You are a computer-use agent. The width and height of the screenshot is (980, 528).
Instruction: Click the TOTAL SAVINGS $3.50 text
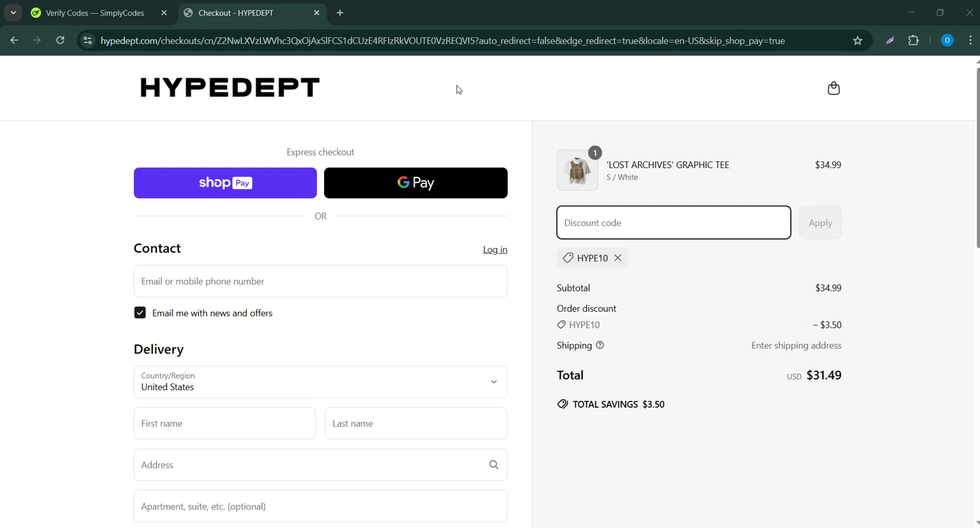click(x=618, y=404)
